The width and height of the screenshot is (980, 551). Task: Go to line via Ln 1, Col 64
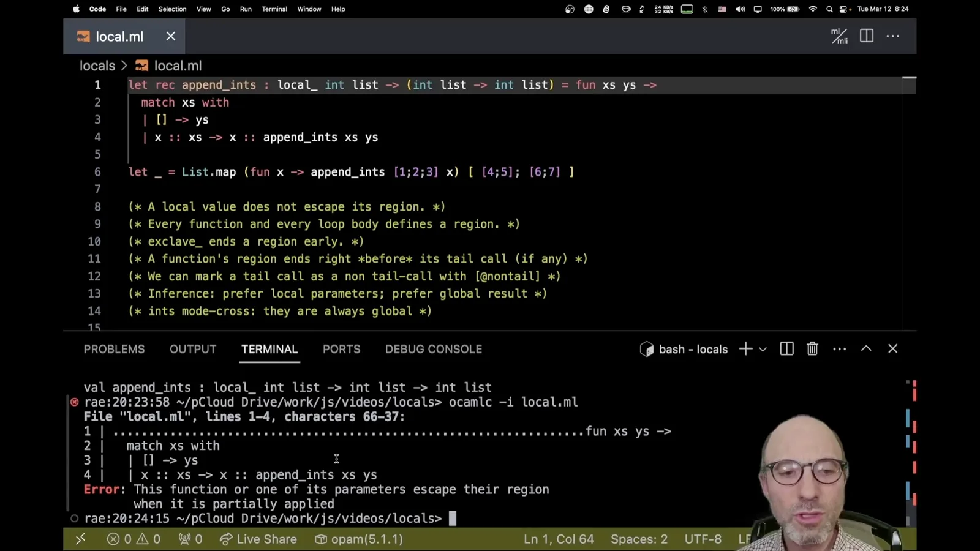559,539
